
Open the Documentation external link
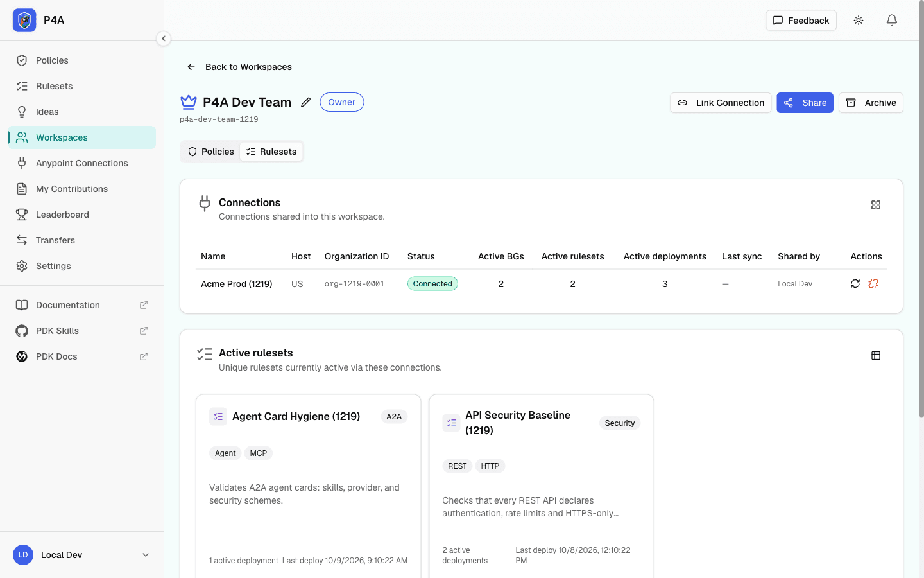coord(81,305)
